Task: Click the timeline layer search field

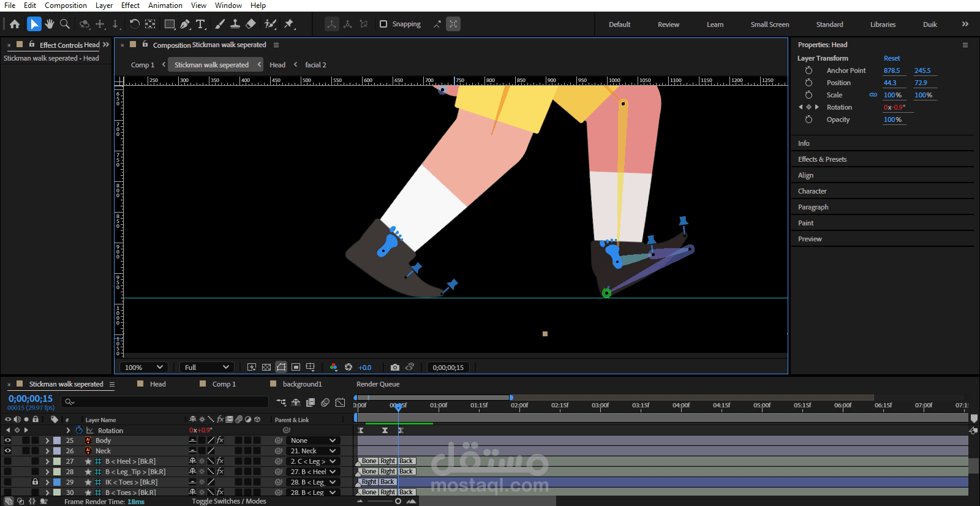Action: (x=165, y=402)
